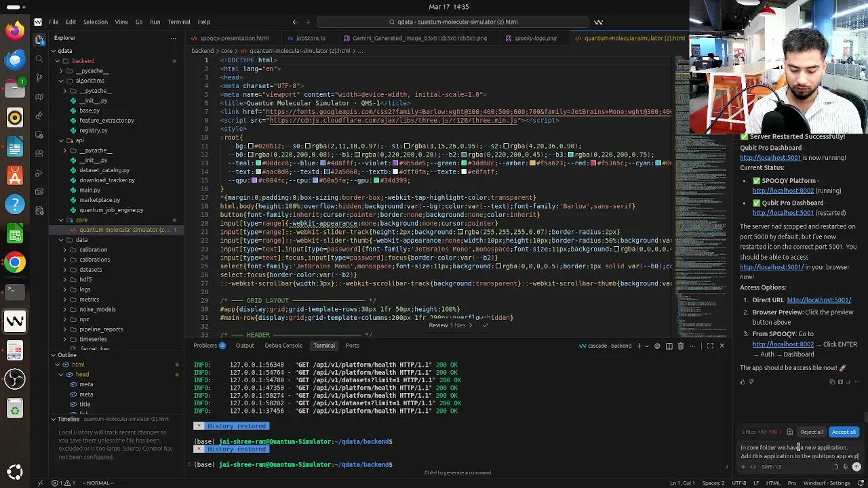Screen dimensions: 868x488
Task: Open the Source Control view
Action: coord(39,78)
